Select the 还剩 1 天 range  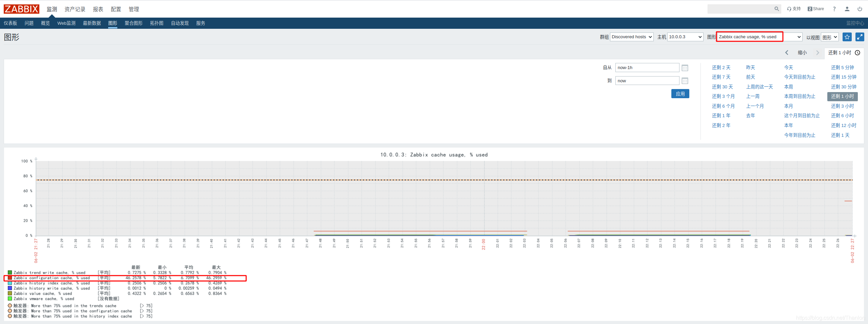[840, 135]
